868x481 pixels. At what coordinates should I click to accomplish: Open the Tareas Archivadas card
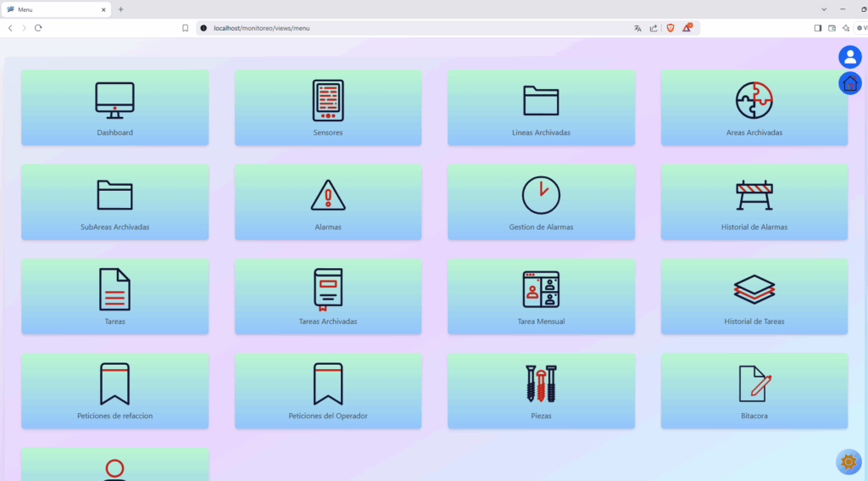tap(328, 296)
